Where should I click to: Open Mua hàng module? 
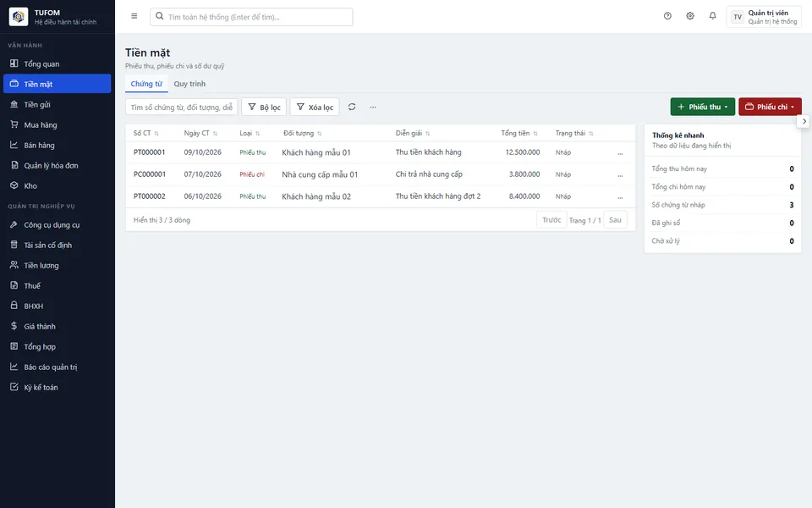(57, 125)
